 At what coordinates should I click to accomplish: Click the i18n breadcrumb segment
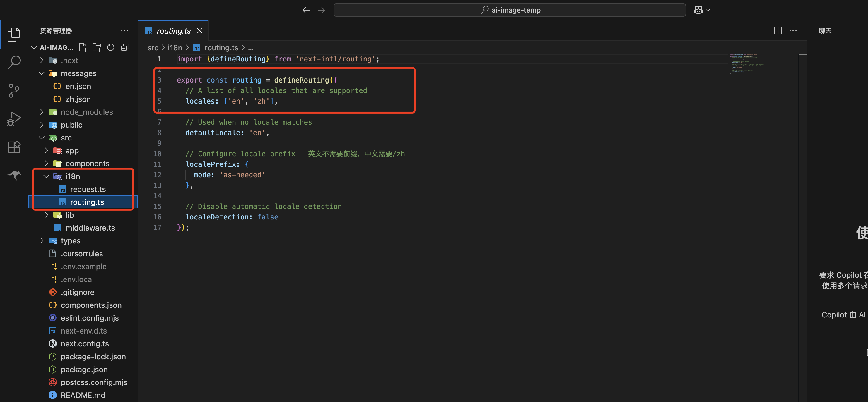[175, 48]
